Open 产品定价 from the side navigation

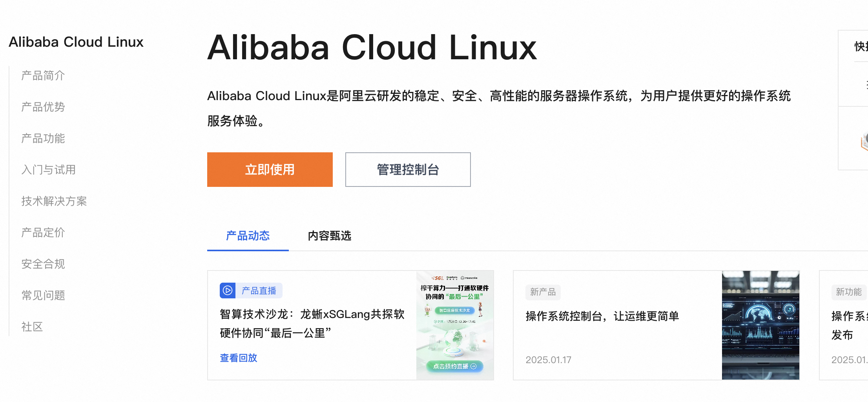42,232
